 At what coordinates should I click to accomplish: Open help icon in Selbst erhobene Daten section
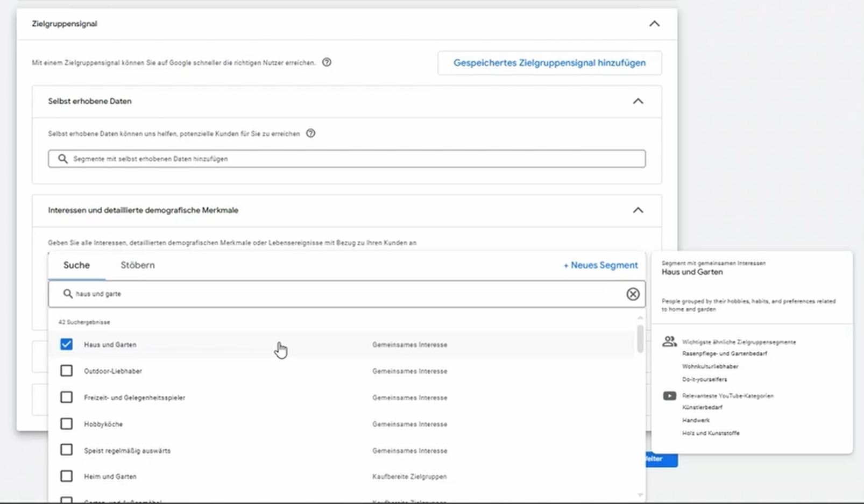click(311, 133)
